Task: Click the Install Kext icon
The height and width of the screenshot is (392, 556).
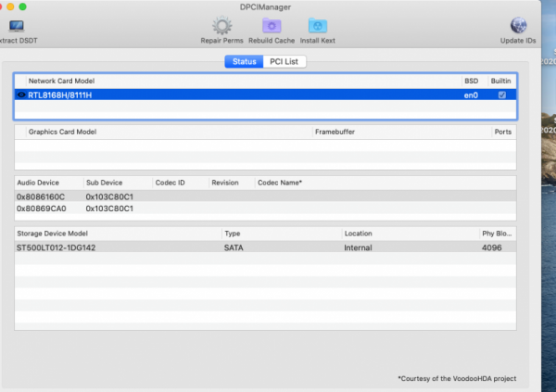Action: 317,26
